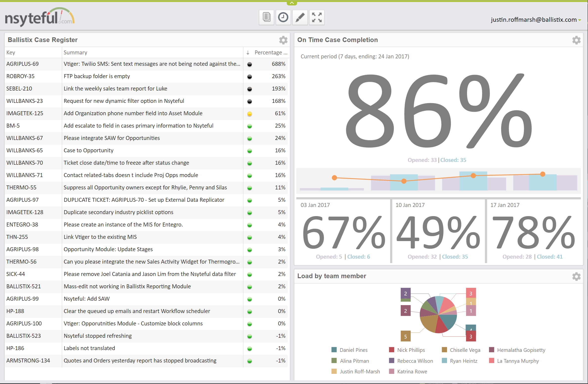Click summary 'Case to Opportunity'

pos(89,150)
